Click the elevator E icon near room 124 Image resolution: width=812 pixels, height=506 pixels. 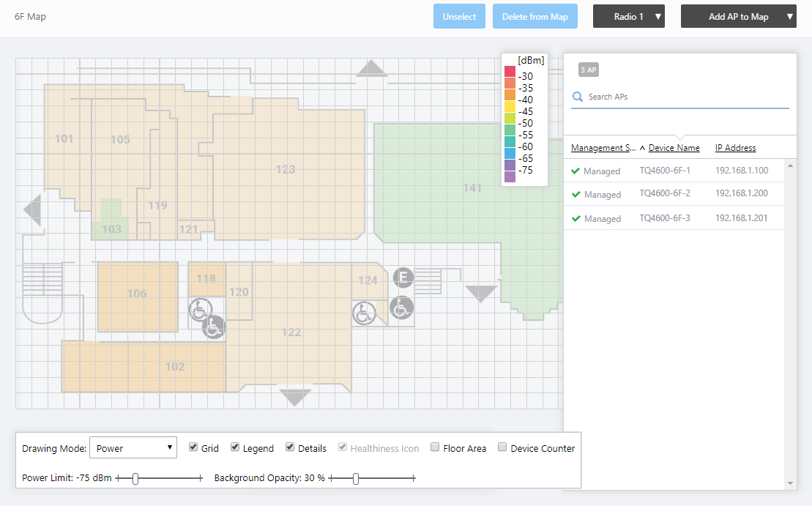[x=402, y=278]
